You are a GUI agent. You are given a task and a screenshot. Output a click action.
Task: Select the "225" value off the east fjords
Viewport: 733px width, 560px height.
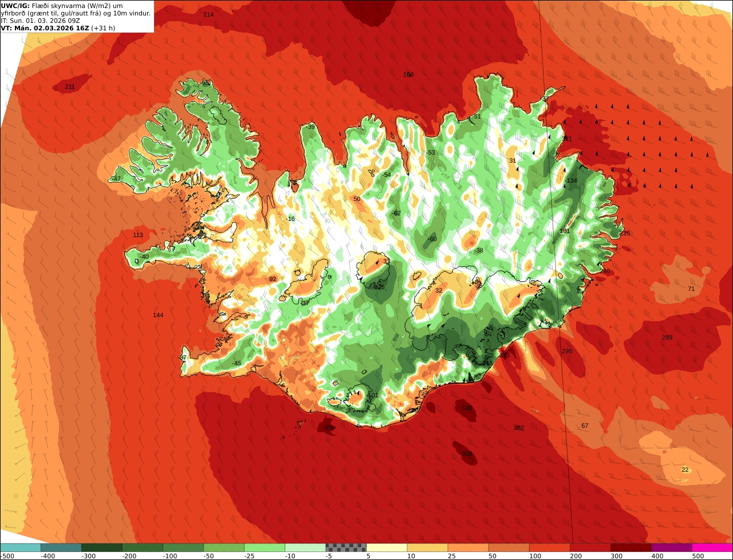(624, 234)
